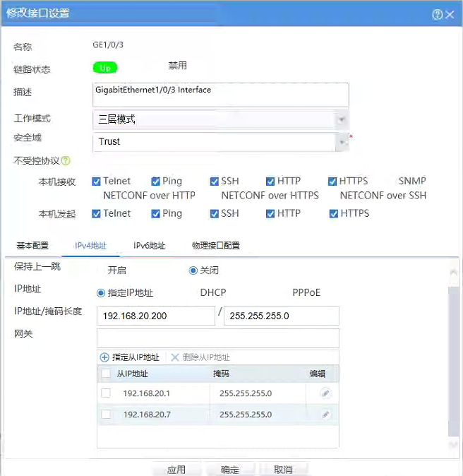Enable NETCONF over HTTP option
This screenshot has height=476, width=463.
150,196
